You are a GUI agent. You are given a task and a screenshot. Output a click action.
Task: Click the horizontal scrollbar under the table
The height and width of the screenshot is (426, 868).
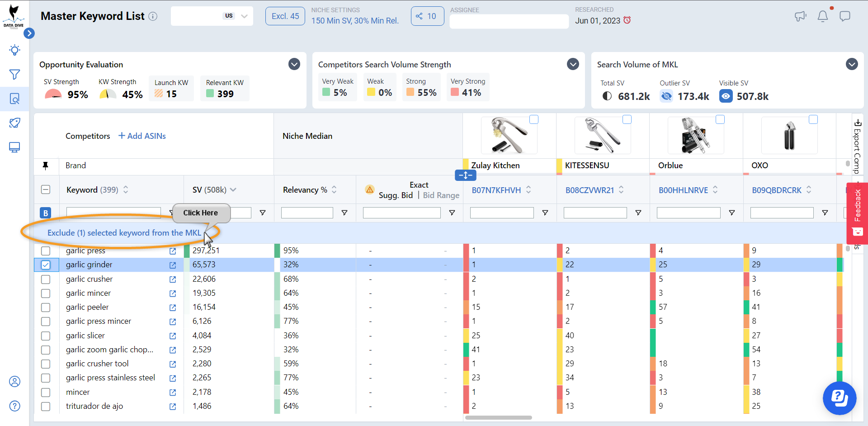499,418
